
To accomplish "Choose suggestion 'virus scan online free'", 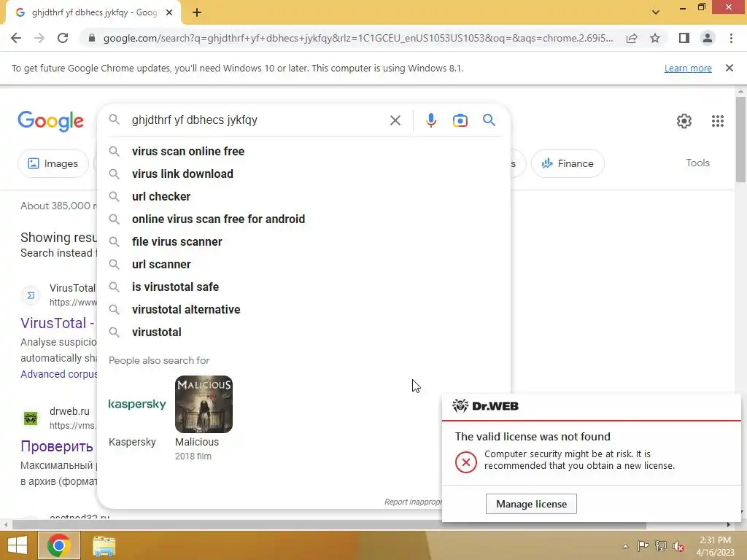I will [303, 152].
